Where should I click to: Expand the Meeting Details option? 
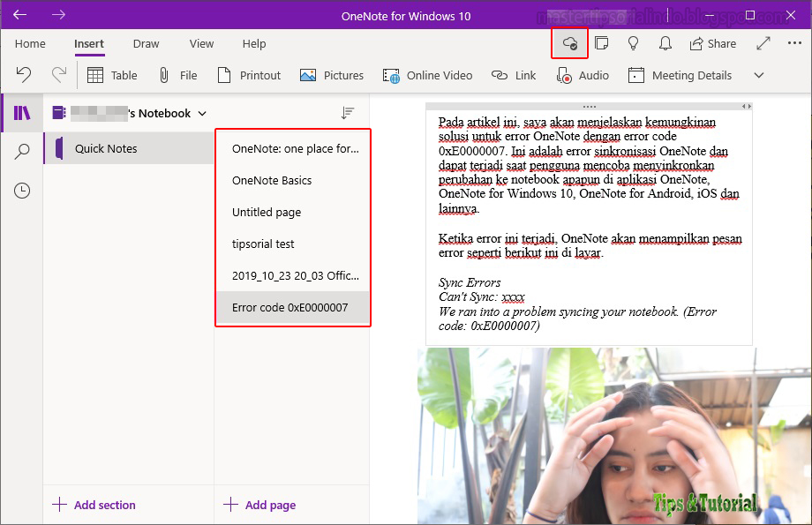680,76
